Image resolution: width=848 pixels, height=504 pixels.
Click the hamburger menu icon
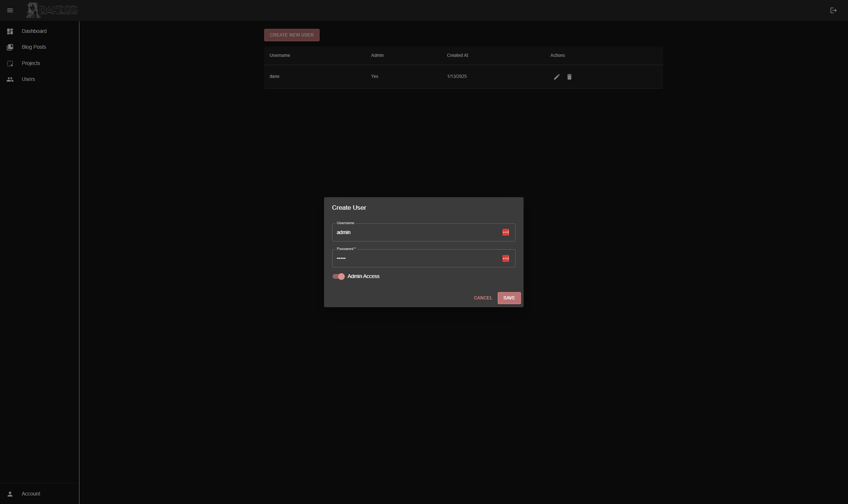[x=10, y=10]
